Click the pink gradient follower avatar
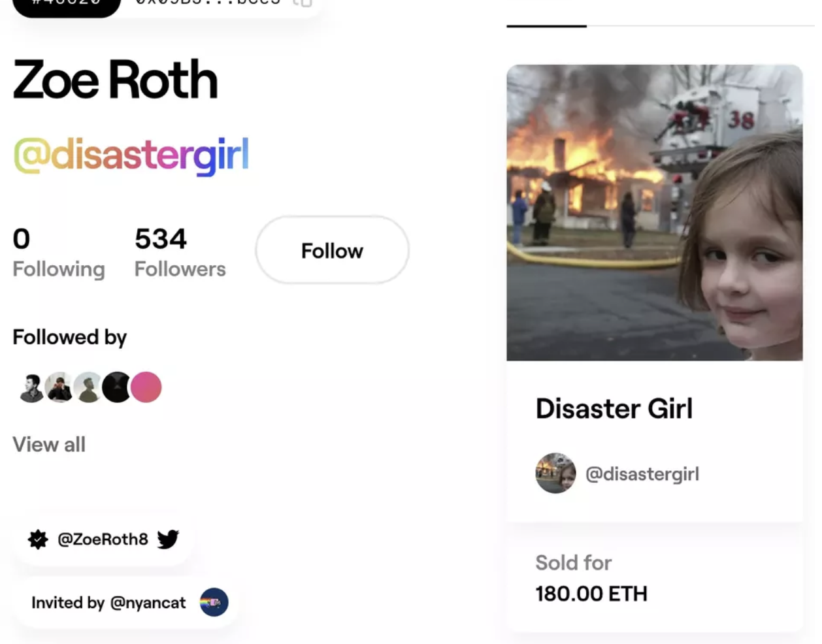 point(146,387)
